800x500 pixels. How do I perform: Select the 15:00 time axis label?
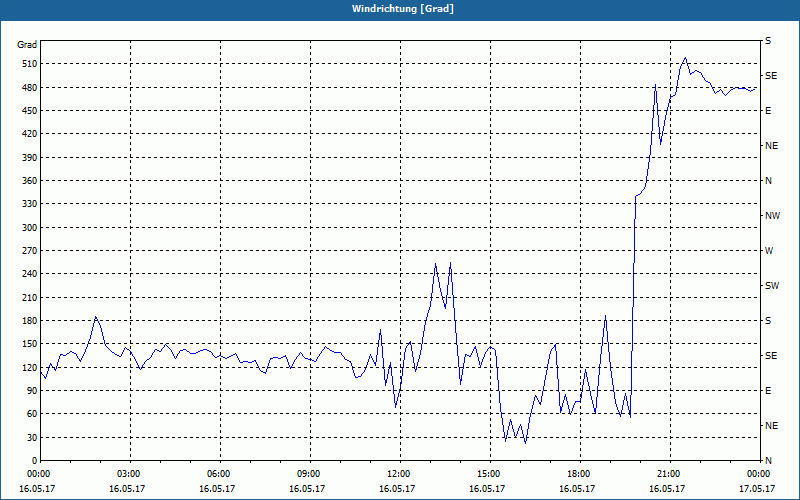[490, 474]
